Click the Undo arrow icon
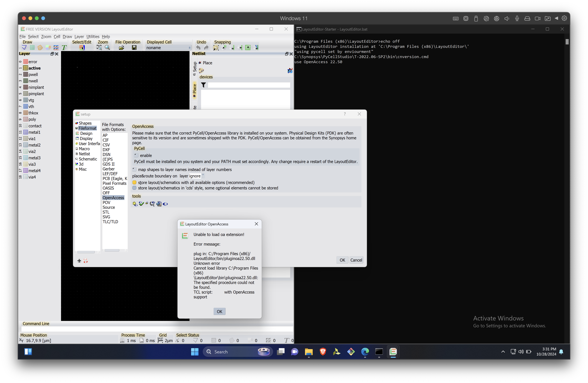 198,48
